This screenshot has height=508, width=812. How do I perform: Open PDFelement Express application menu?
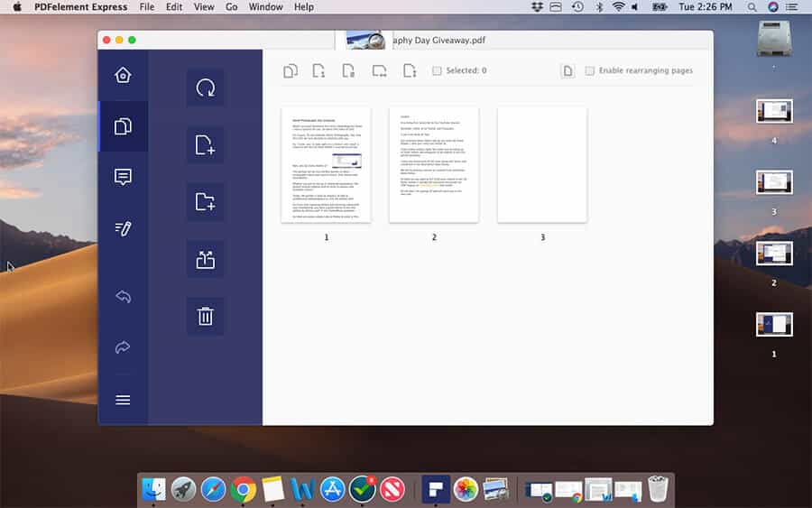pyautogui.click(x=81, y=6)
